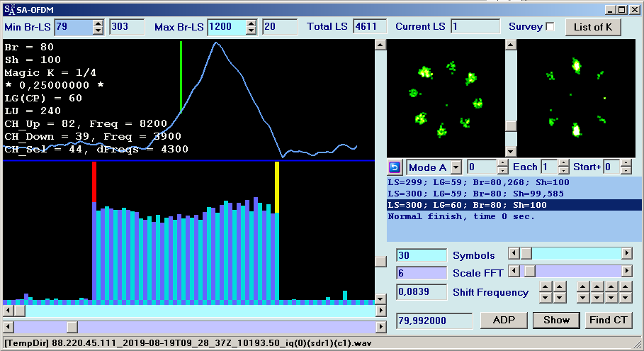Screen dimensions: 644x351
Task: Click right arrow of lavender bottom scrollbar
Action: pos(380,327)
